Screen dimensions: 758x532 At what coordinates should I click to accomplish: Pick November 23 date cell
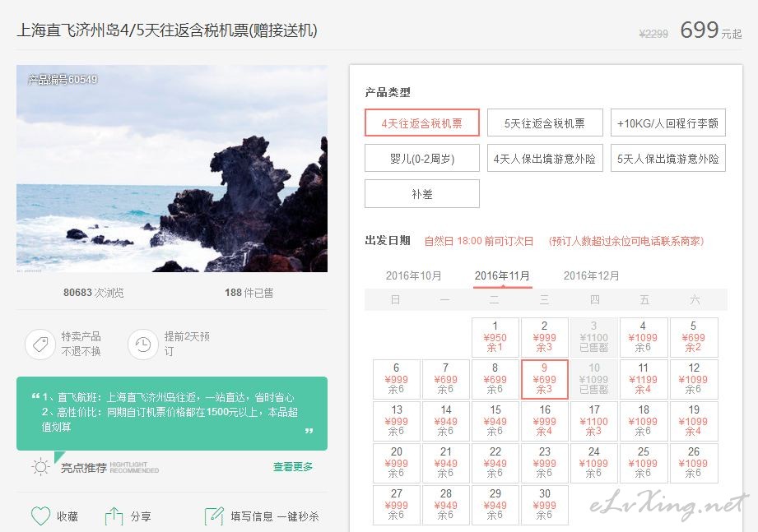point(544,463)
